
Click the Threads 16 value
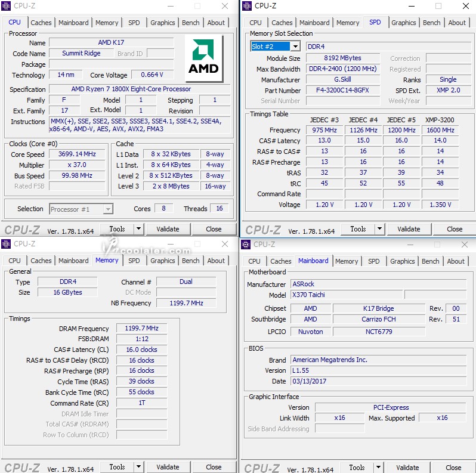220,208
